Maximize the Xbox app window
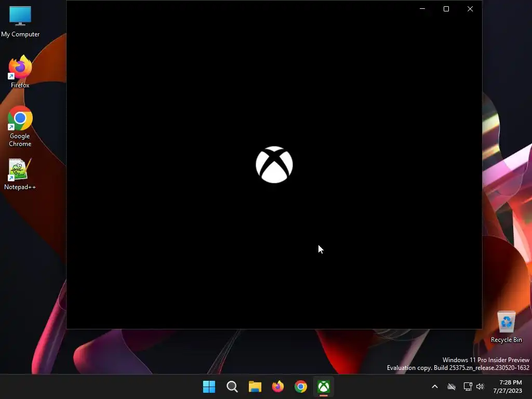 (x=446, y=9)
